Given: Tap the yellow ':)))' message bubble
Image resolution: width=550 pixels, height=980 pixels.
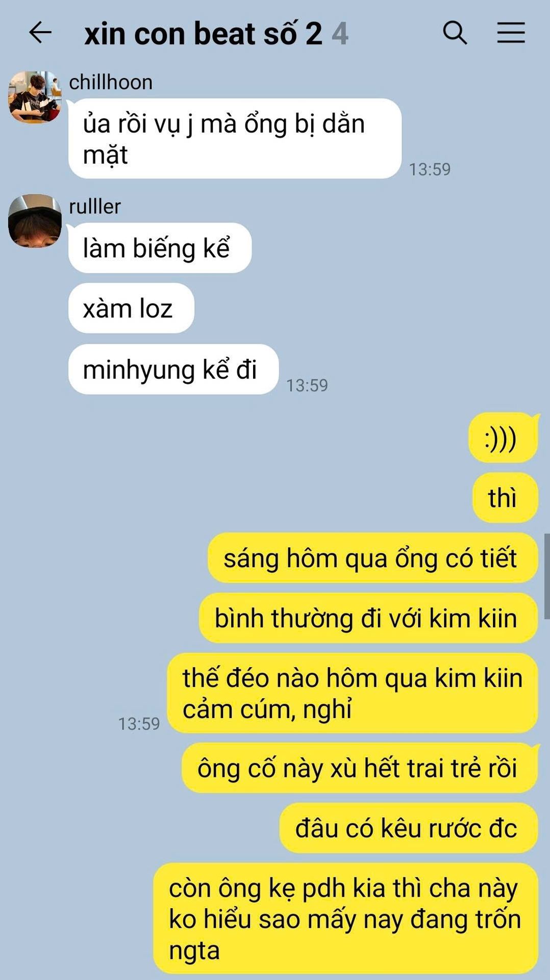Looking at the screenshot, I should (x=503, y=438).
